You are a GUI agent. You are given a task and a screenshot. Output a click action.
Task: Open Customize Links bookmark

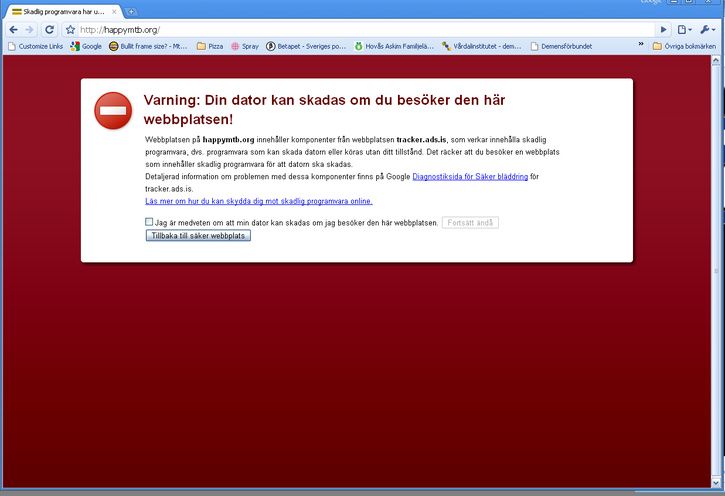pos(36,46)
